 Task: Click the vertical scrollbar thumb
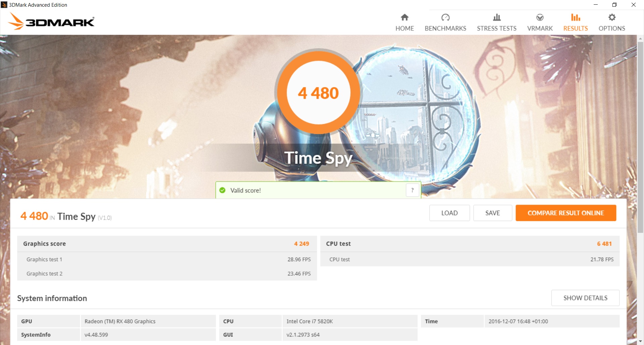640,137
